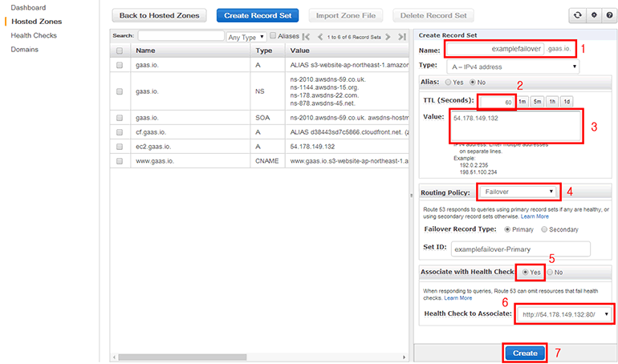Expand the Routing Policy dropdown
Viewport: 618px width, 364px height.
point(518,192)
